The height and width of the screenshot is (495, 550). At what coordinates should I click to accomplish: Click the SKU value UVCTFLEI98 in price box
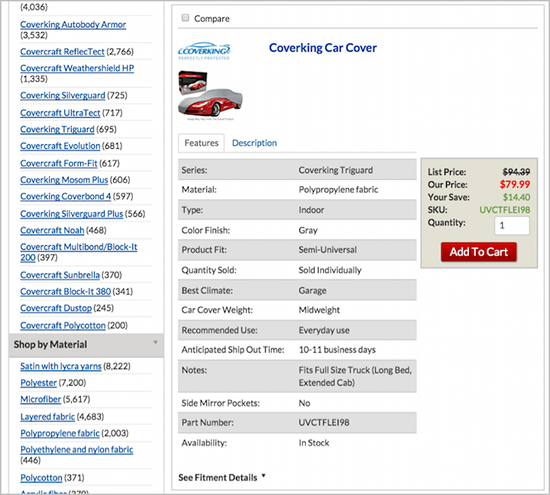pos(505,210)
